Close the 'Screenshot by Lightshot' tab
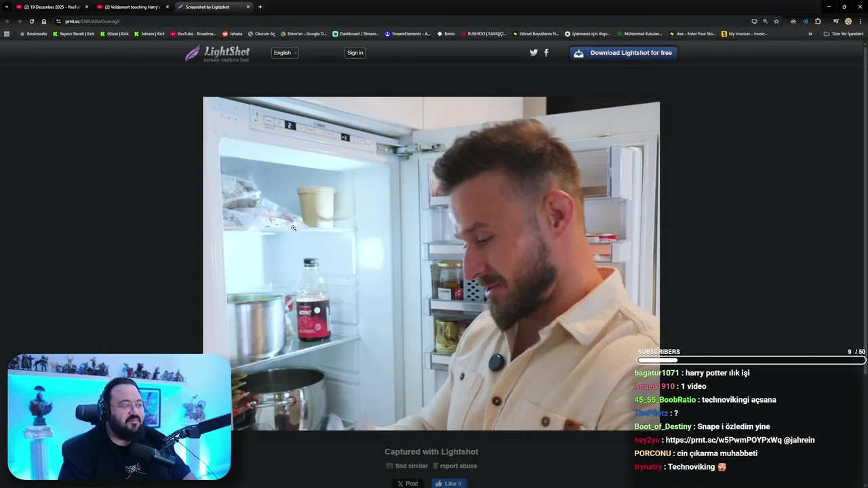 pos(248,7)
